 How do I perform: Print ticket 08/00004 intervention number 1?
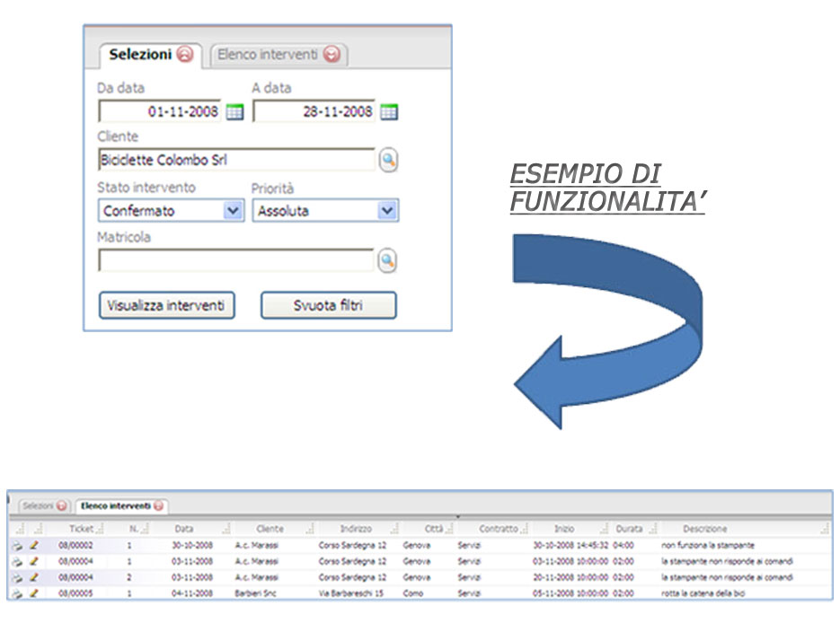tap(17, 562)
